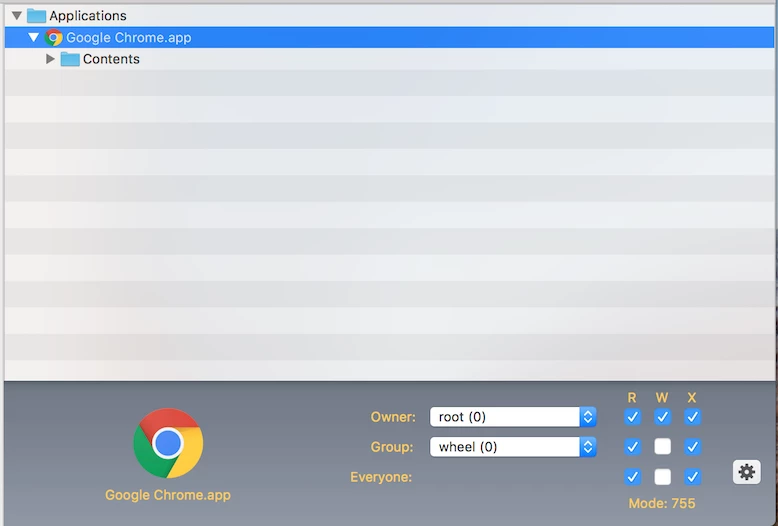Toggle Group execute permission checkbox
This screenshot has height=526, width=778.
692,447
